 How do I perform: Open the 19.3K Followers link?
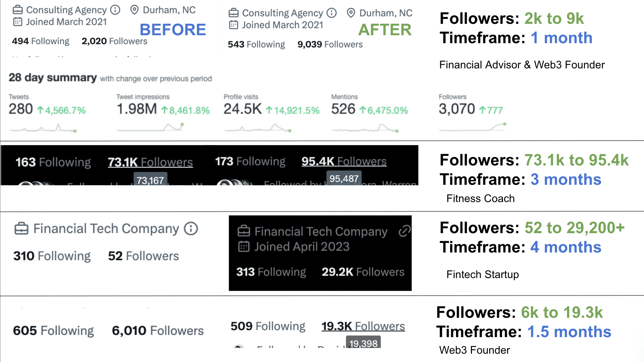pyautogui.click(x=363, y=326)
